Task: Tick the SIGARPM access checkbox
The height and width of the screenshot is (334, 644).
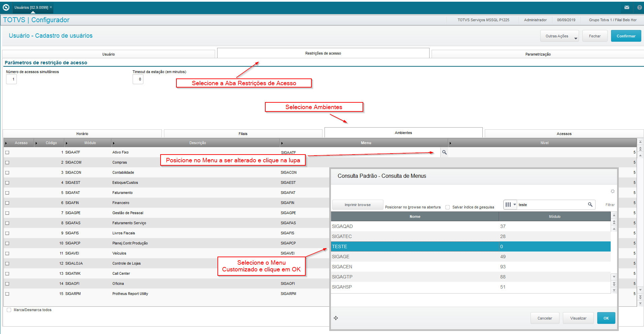Action: click(7, 294)
